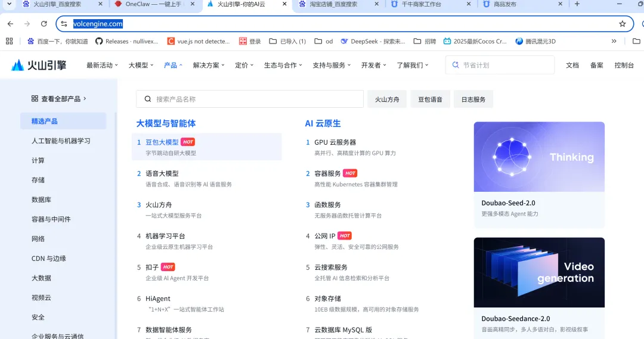This screenshot has width=644, height=339.
Task: Show more bookmarks with double chevron
Action: (614, 41)
